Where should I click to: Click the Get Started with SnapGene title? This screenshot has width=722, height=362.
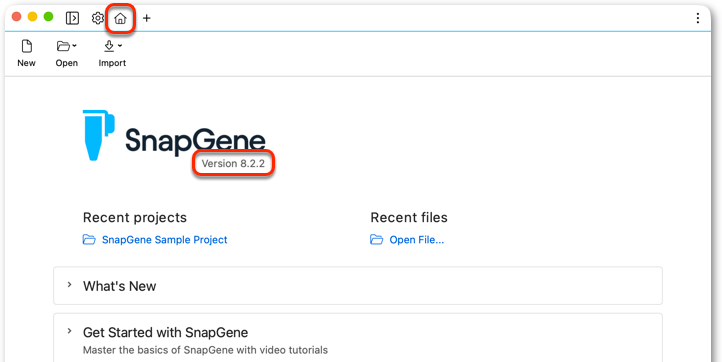point(165,332)
